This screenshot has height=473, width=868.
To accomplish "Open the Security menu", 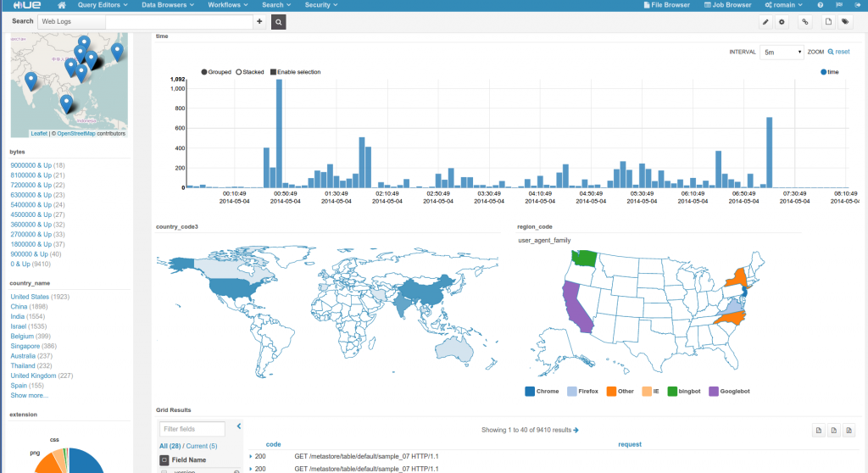I will (321, 5).
